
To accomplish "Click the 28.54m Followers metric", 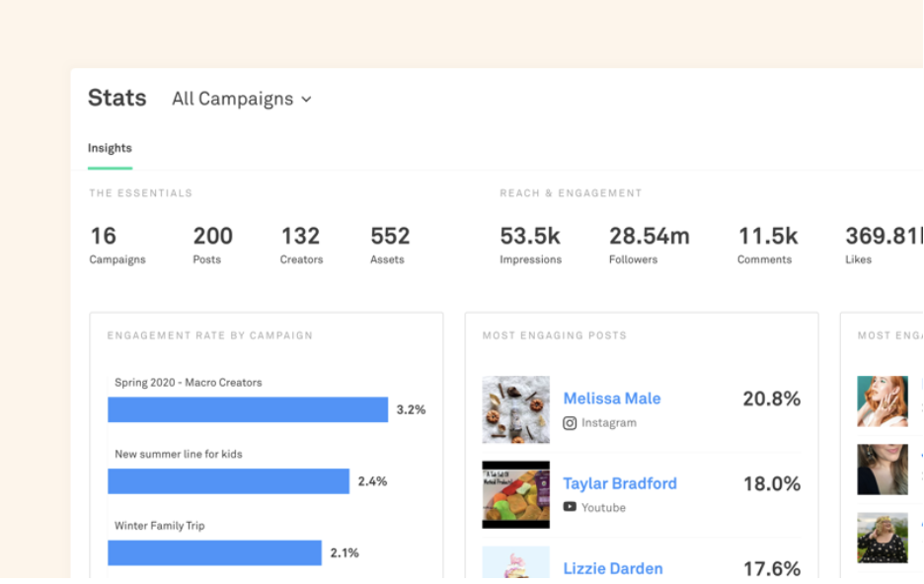I will (x=649, y=245).
